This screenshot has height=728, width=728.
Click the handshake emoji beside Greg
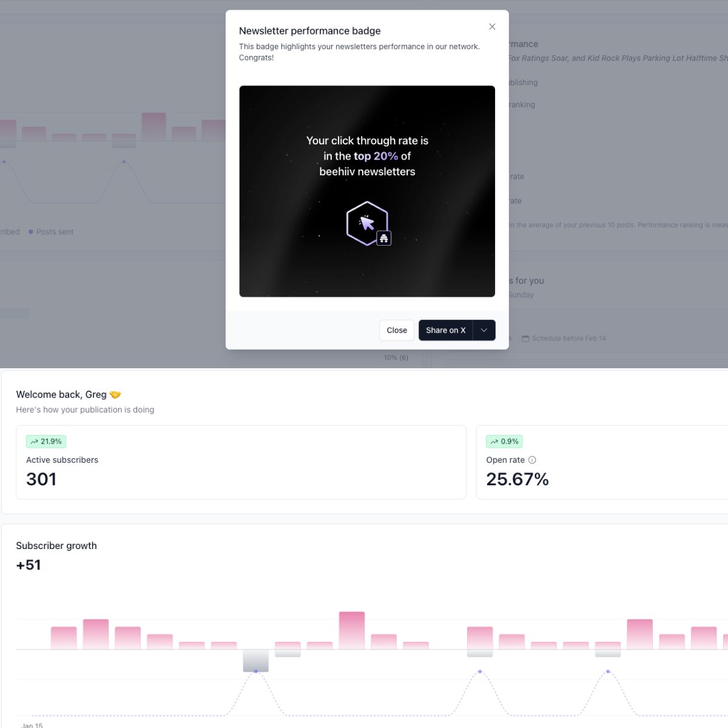pyautogui.click(x=115, y=395)
